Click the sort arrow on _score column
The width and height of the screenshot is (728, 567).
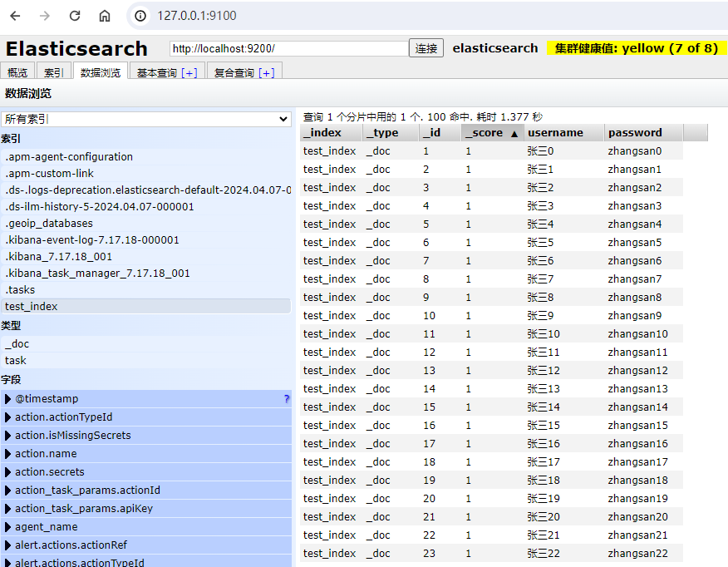(514, 133)
